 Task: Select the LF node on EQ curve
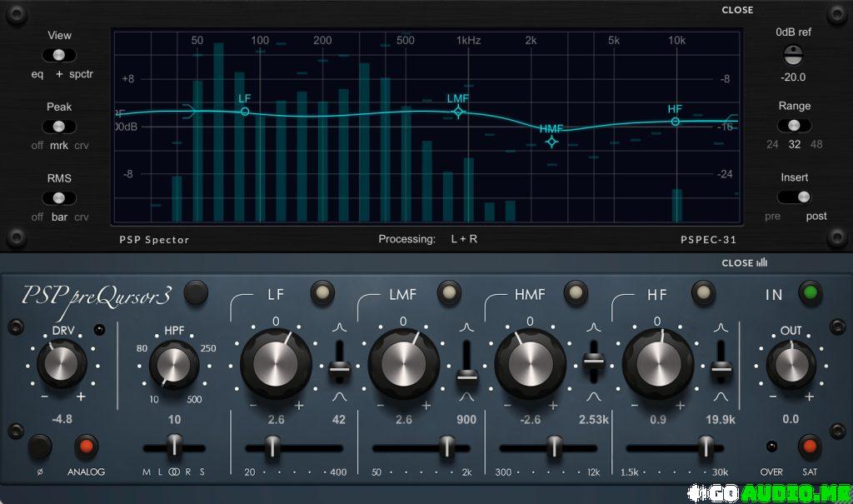pyautogui.click(x=245, y=112)
